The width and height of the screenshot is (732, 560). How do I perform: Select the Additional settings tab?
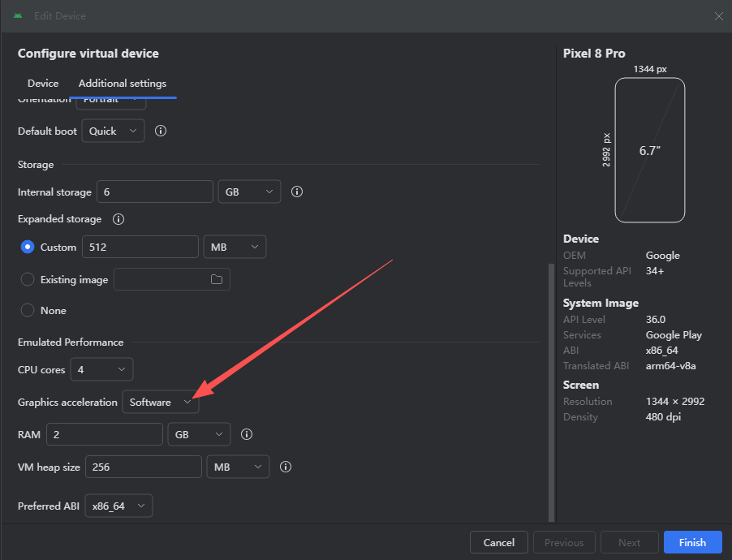[123, 84]
